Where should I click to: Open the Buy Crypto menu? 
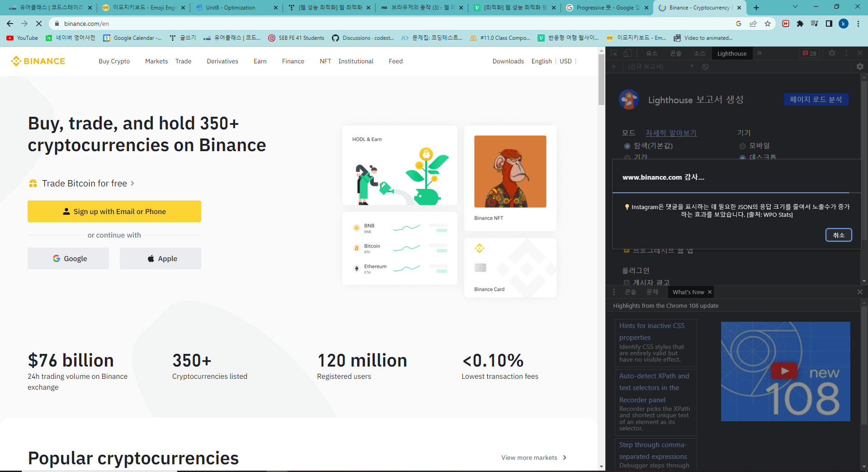pos(114,61)
